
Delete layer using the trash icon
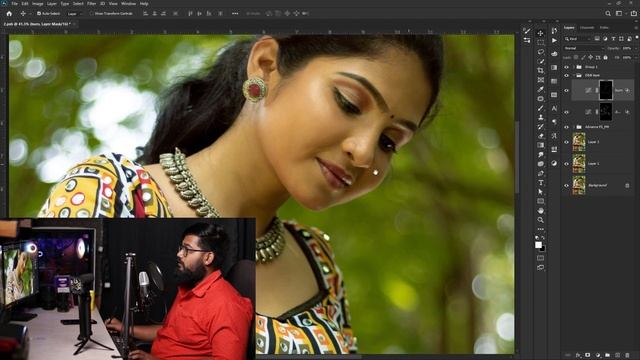tap(627, 356)
